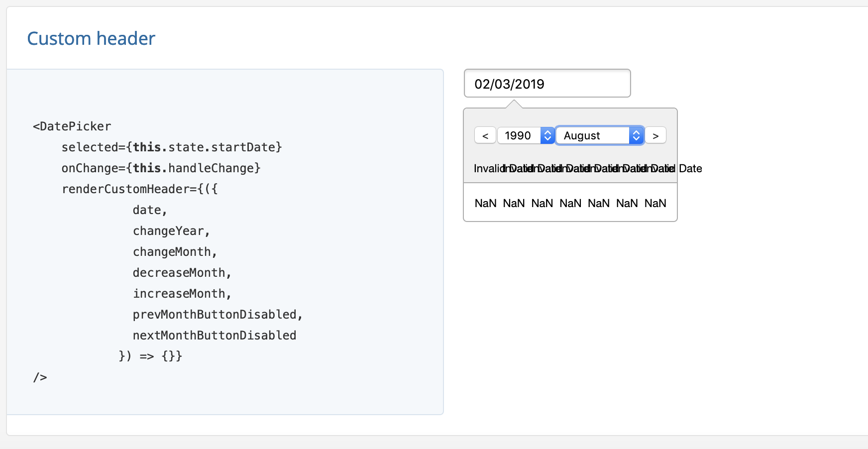Image resolution: width=868 pixels, height=449 pixels.
Task: Click the date input showing 02/03/2019
Action: [546, 83]
